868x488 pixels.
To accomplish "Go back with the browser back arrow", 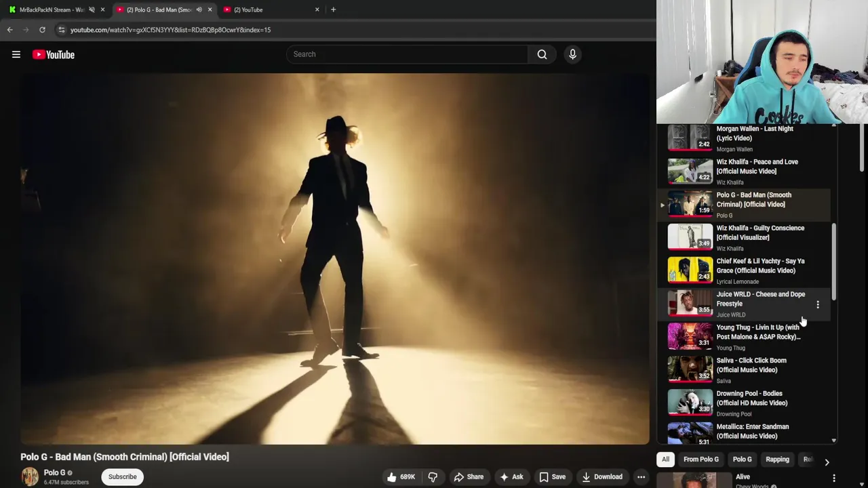I will coord(9,30).
